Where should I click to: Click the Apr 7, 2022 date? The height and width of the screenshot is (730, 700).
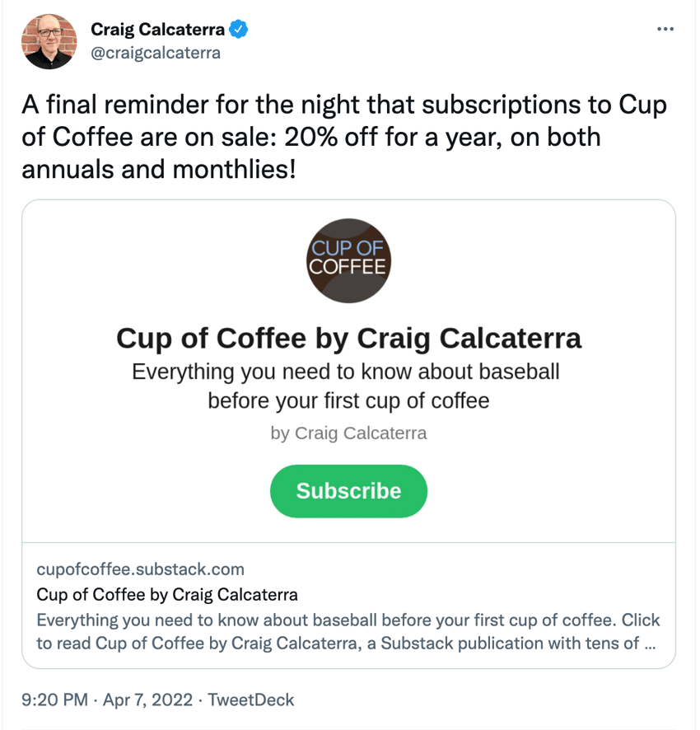[147, 700]
